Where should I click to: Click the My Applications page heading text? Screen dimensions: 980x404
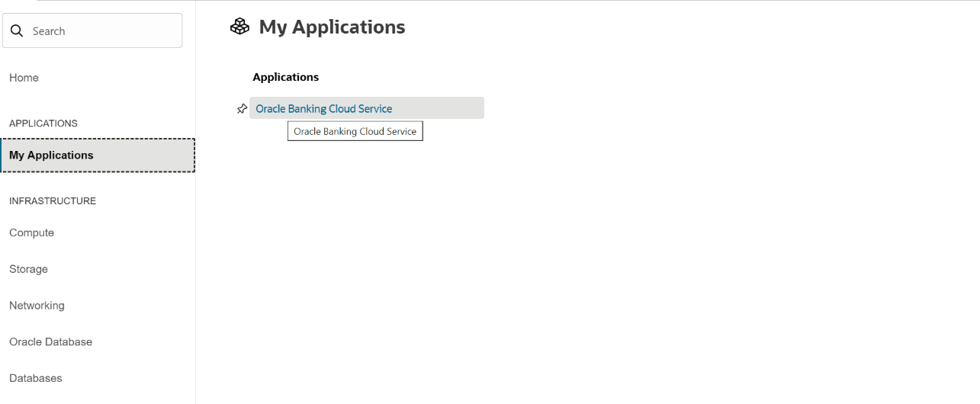[332, 27]
